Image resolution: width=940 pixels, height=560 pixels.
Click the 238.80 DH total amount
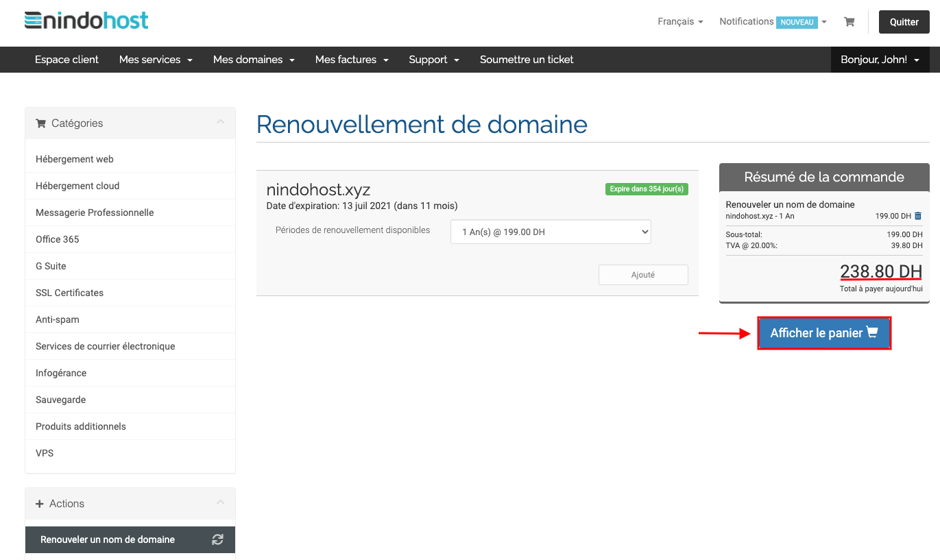(x=881, y=271)
